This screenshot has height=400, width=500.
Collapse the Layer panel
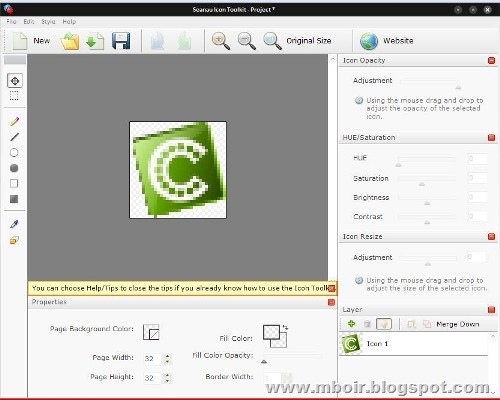[x=491, y=310]
